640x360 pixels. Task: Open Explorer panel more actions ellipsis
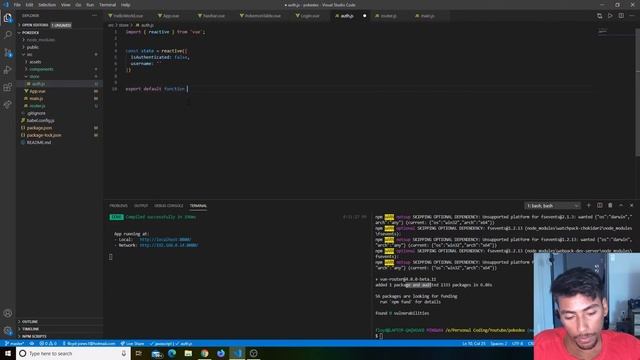point(94,16)
